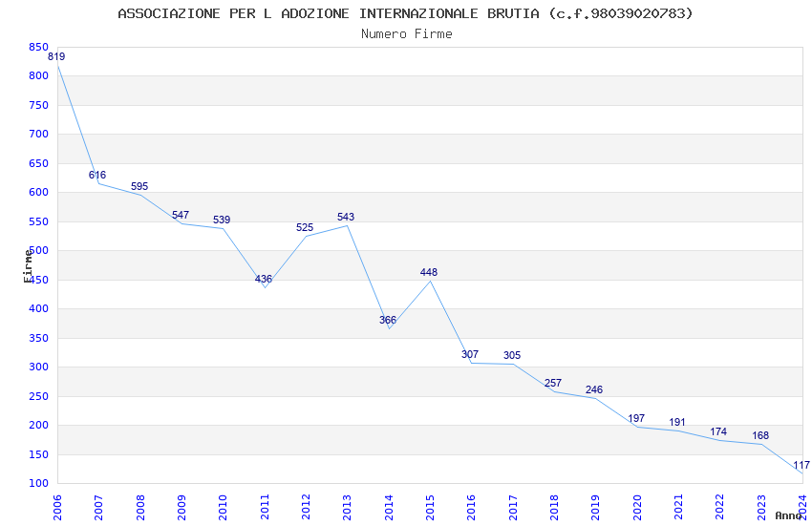Click the y-axis value 700

[38, 134]
